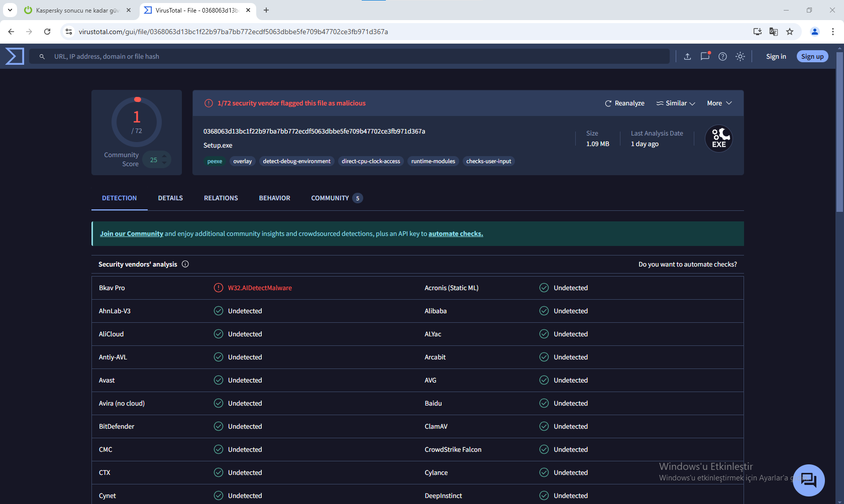Expand the Similar dropdown

tap(675, 103)
